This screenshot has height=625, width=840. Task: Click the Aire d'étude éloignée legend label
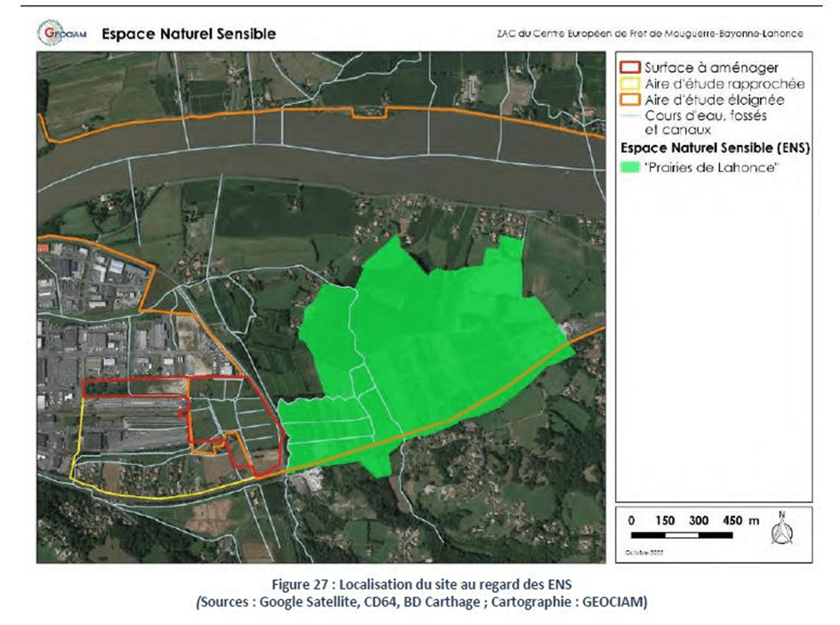pos(708,100)
